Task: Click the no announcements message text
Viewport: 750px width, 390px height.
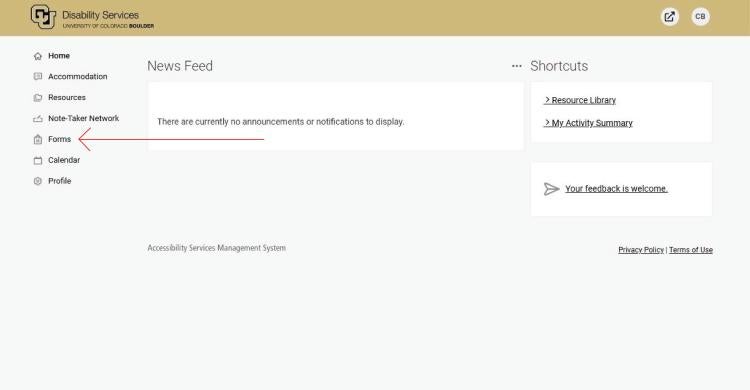Action: tap(281, 122)
